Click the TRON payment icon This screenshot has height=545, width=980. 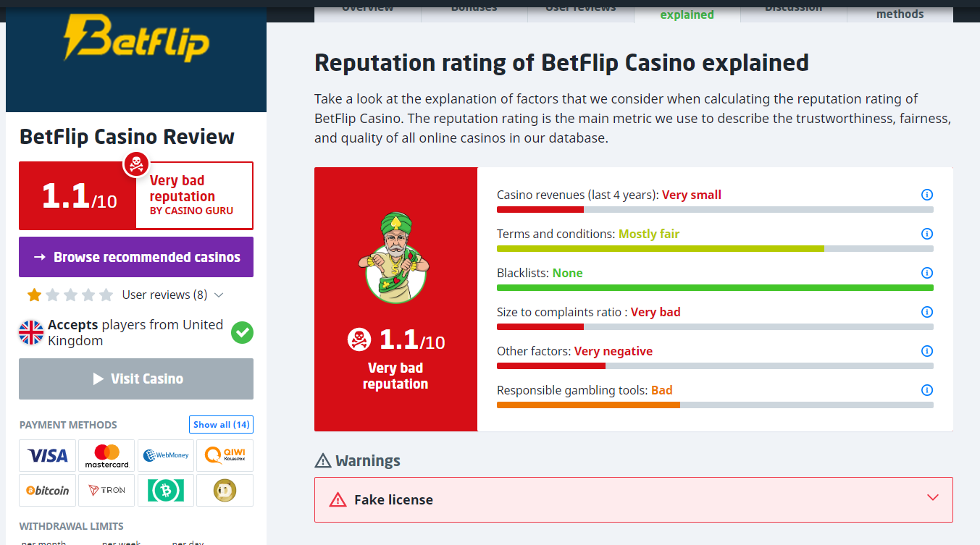point(106,490)
